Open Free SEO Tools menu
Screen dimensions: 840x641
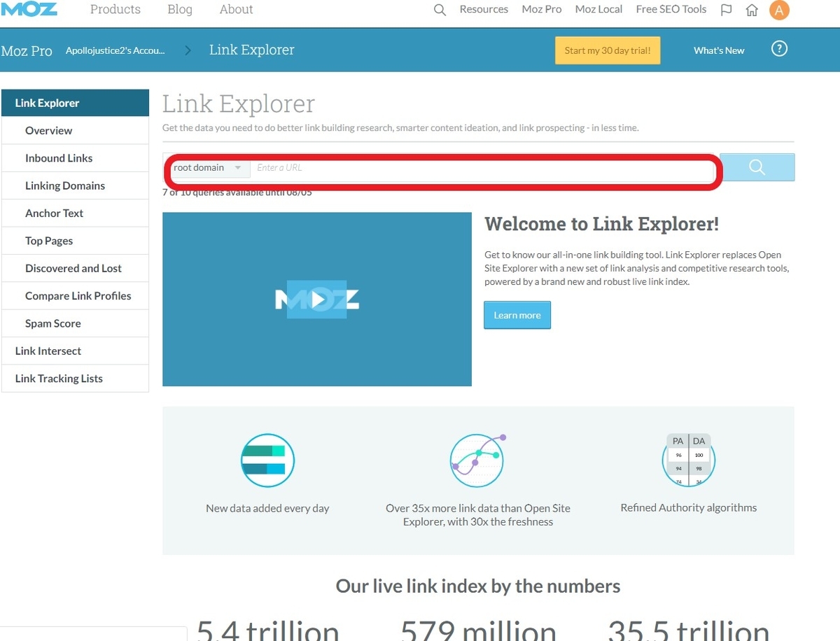tap(671, 9)
